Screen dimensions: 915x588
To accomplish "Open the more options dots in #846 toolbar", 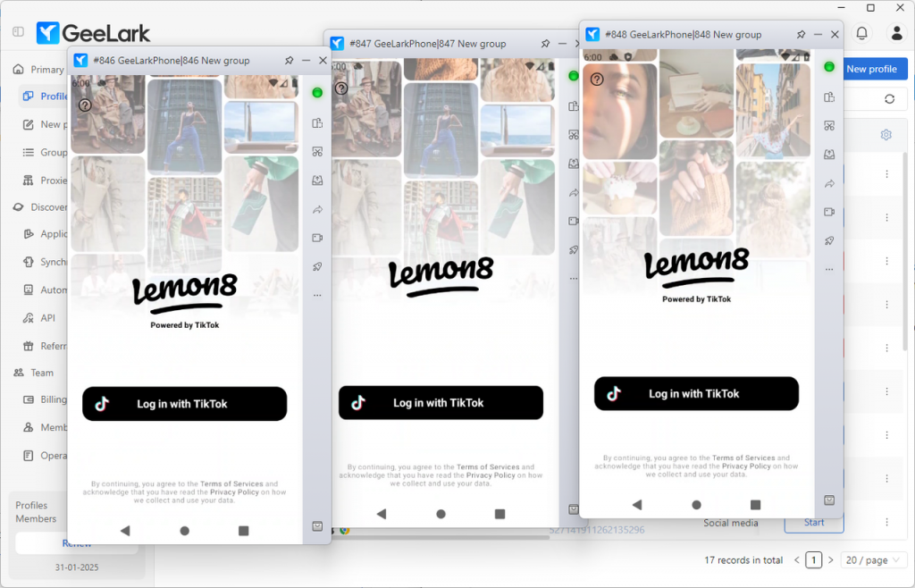I will (x=317, y=295).
